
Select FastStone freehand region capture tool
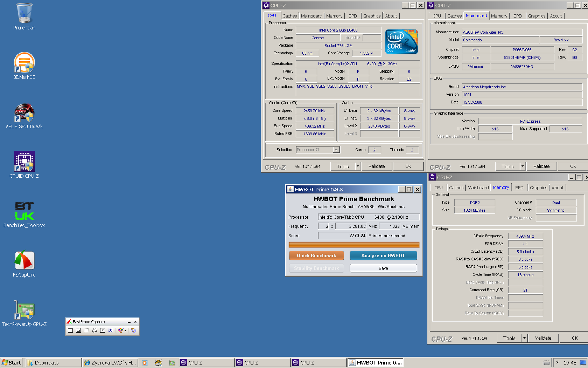94,330
